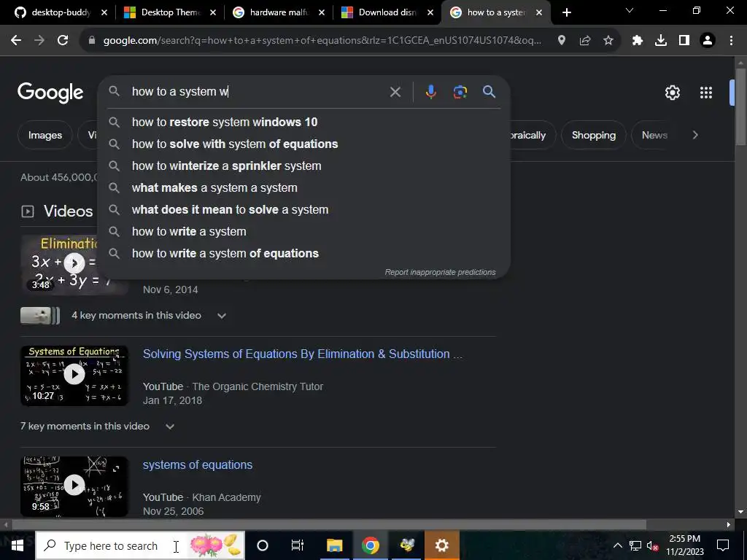Open bee app icon on taskbar
The width and height of the screenshot is (747, 560).
pos(406,545)
